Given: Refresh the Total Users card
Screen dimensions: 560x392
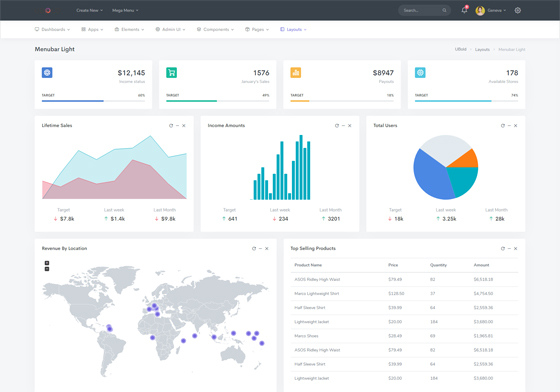Looking at the screenshot, I should [502, 126].
